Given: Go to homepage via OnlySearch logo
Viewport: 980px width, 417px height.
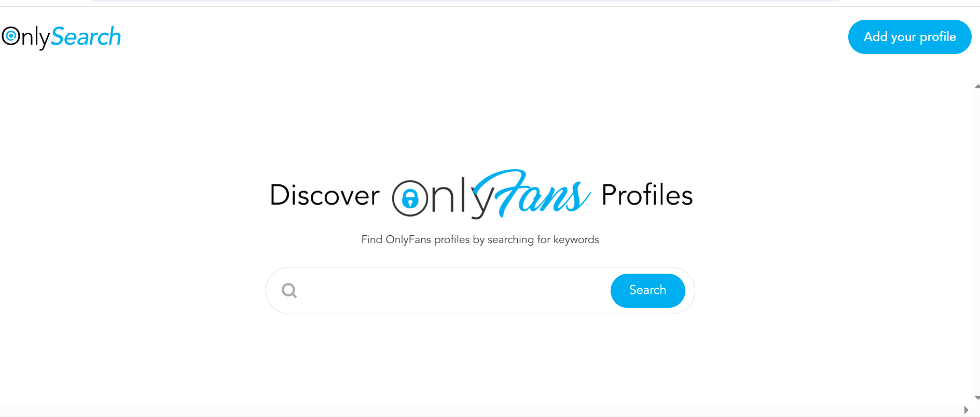Looking at the screenshot, I should coord(61,37).
